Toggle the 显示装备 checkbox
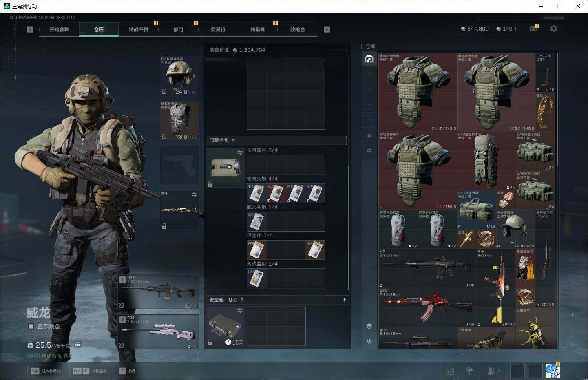Image resolution: width=588 pixels, height=380 pixels. point(31,326)
